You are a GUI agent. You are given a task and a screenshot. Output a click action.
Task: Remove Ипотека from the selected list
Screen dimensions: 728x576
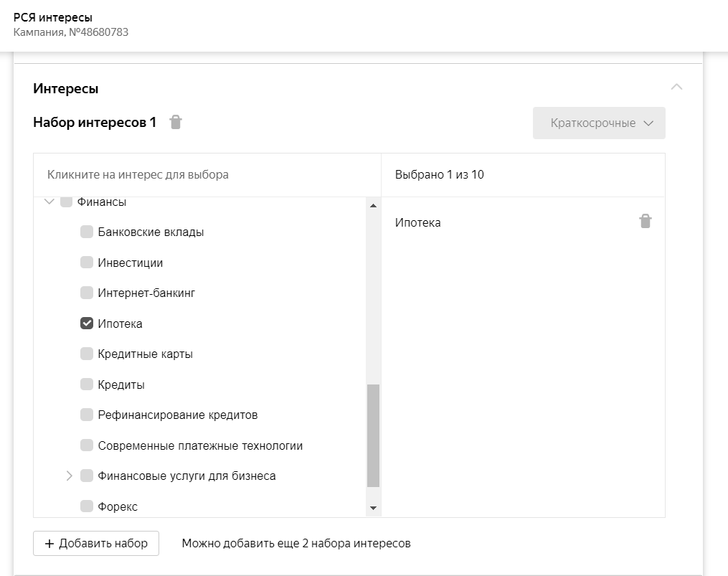click(646, 222)
